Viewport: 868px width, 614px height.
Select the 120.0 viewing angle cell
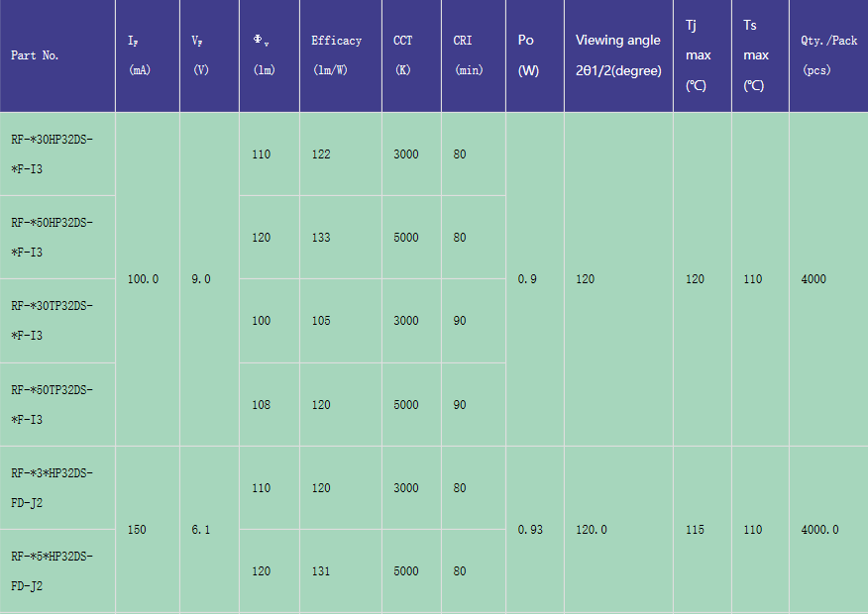point(592,530)
